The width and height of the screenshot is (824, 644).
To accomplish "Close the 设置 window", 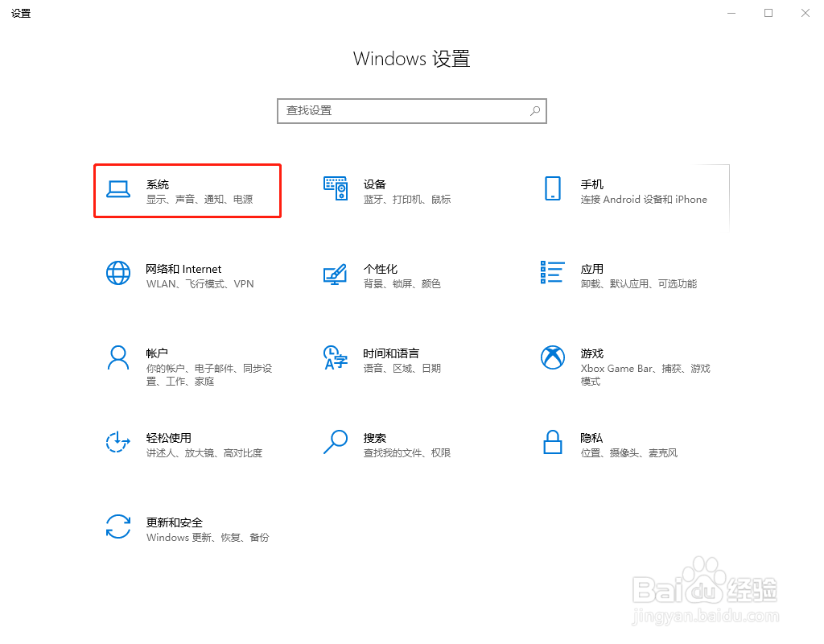I will tap(805, 13).
